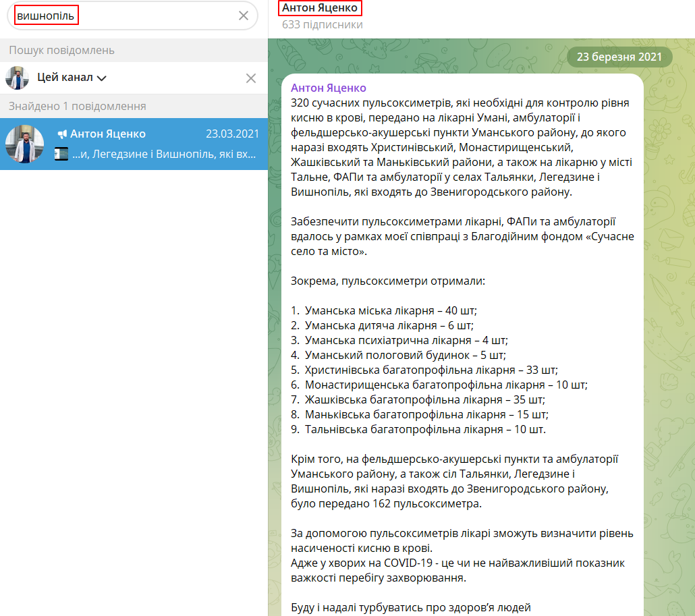Click 'Монастирищенська багатопрофільна лікарня – 10 шт'
The height and width of the screenshot is (616, 695).
[x=439, y=385]
